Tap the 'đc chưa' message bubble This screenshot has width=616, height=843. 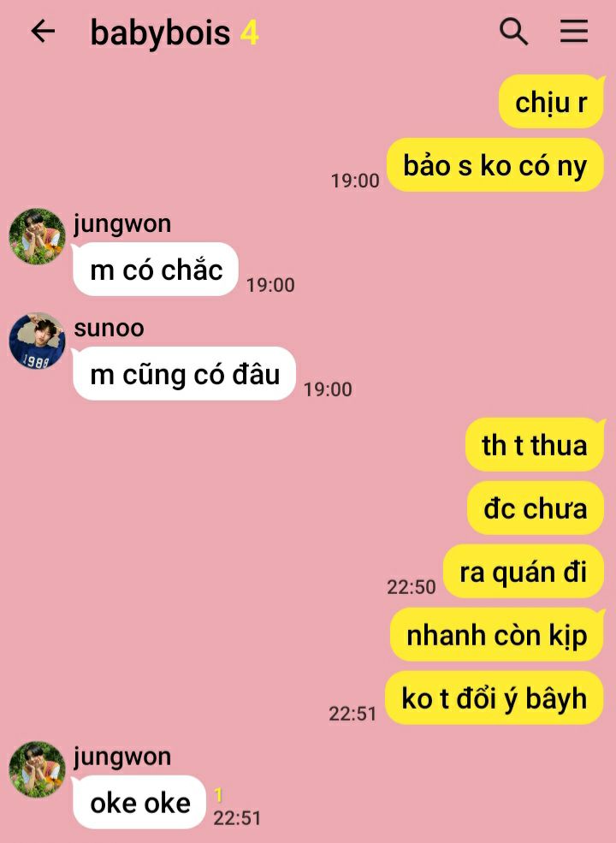(x=536, y=508)
